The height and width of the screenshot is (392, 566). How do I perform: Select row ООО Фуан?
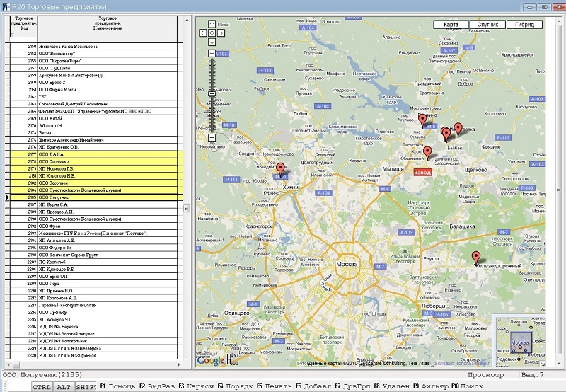click(94, 226)
